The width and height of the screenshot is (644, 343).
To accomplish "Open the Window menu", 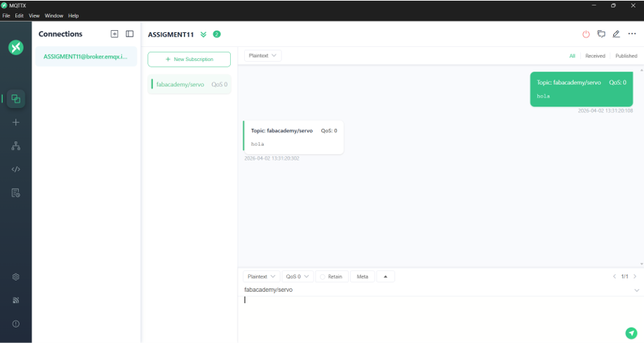I will 54,15.
